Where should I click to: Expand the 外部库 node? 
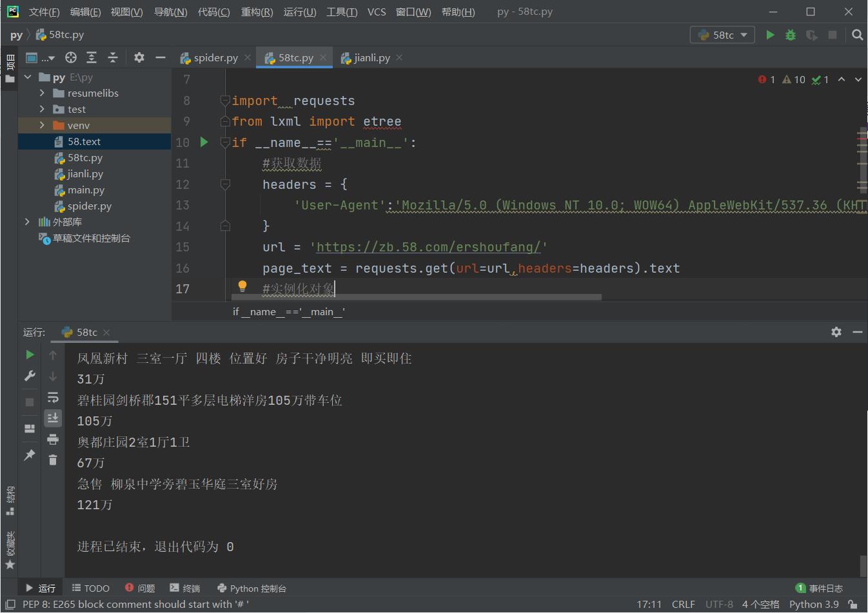point(27,222)
